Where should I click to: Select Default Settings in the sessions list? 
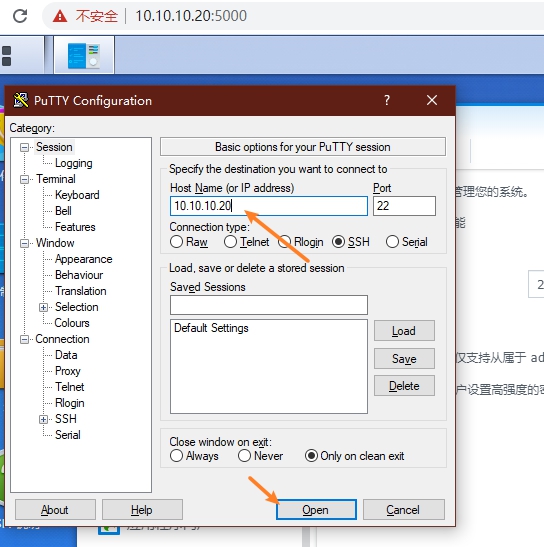211,328
